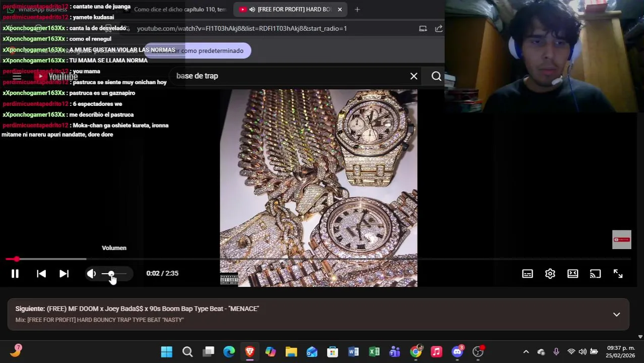Switch to the Brave browser taskbar icon
The height and width of the screenshot is (363, 644).
click(250, 352)
